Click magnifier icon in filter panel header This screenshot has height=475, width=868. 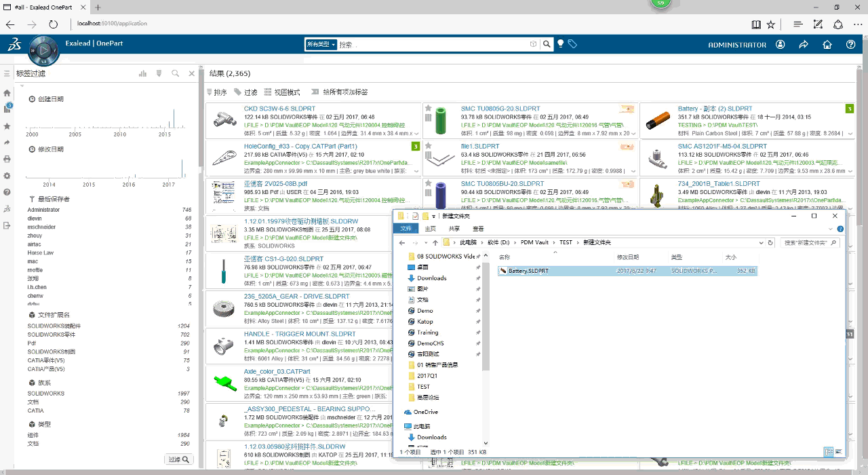click(176, 73)
